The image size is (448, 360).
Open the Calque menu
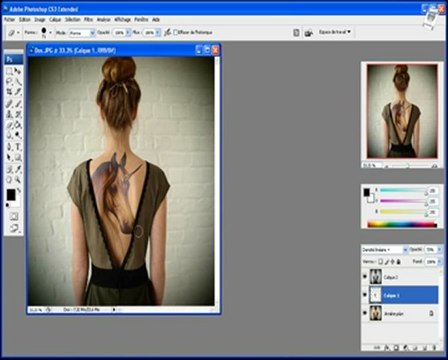[55, 20]
